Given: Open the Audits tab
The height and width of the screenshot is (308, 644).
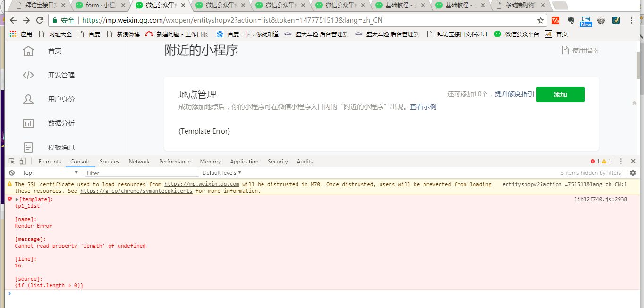Looking at the screenshot, I should [x=305, y=162].
